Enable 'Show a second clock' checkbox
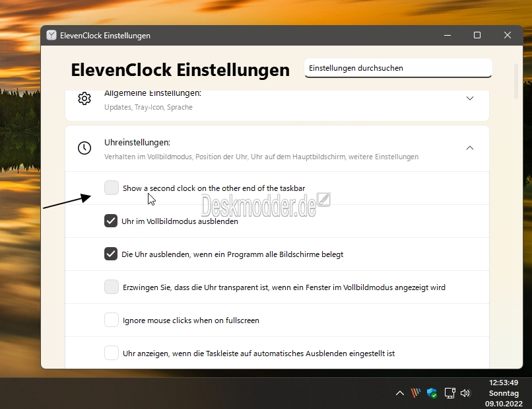Screen dimensions: 532x409 point(112,188)
